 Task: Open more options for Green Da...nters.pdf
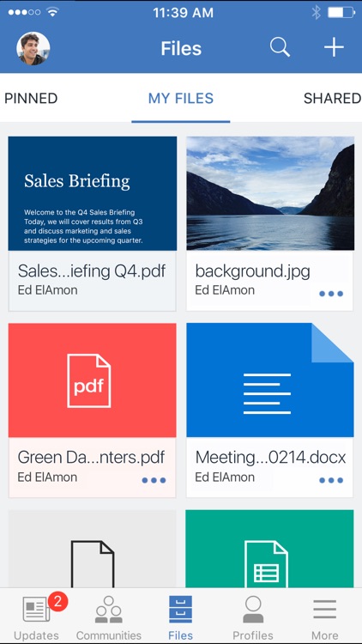pyautogui.click(x=154, y=480)
